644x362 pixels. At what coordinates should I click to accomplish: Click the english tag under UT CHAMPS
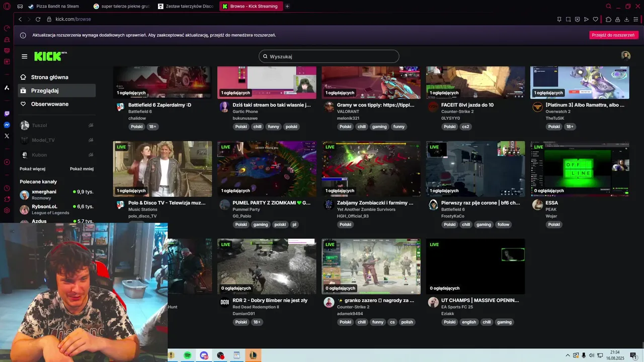coord(469,322)
